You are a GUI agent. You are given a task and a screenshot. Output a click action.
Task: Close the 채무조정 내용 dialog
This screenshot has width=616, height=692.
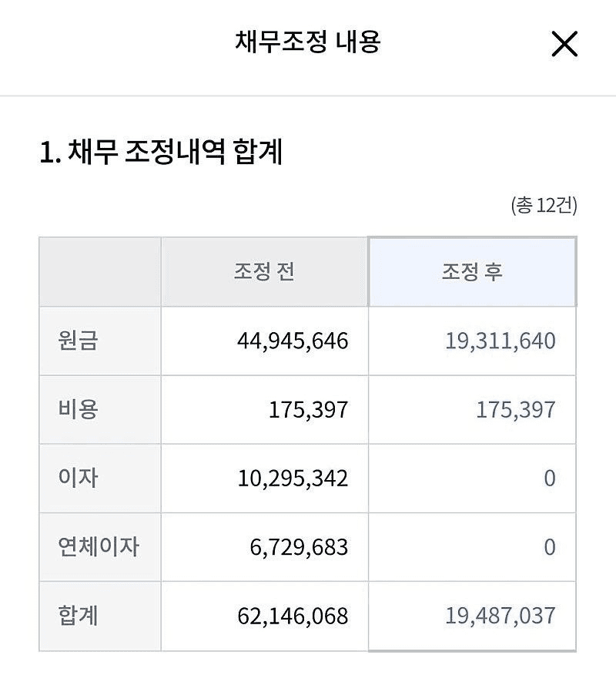point(564,45)
